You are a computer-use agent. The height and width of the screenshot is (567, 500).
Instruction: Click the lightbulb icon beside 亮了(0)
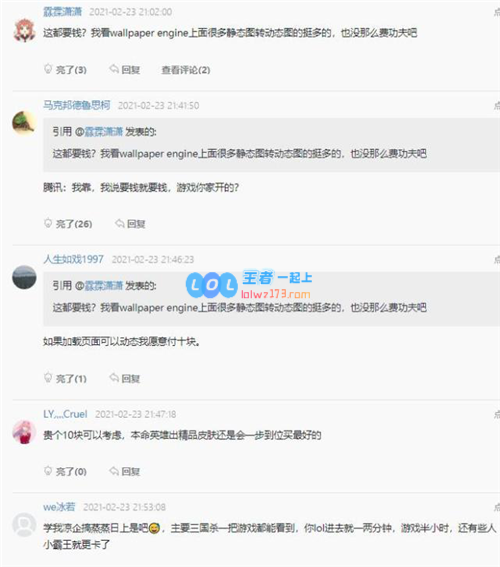pos(48,470)
